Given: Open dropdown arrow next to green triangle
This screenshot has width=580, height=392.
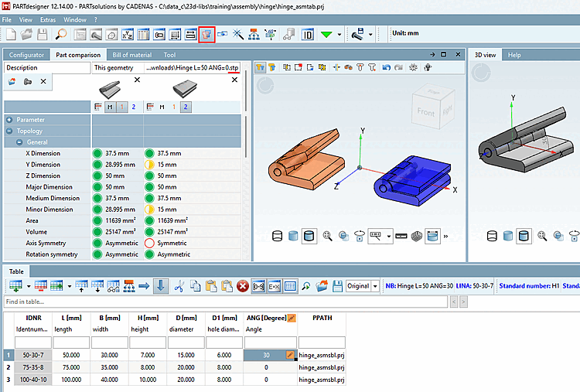Looking at the screenshot, I should [x=339, y=35].
